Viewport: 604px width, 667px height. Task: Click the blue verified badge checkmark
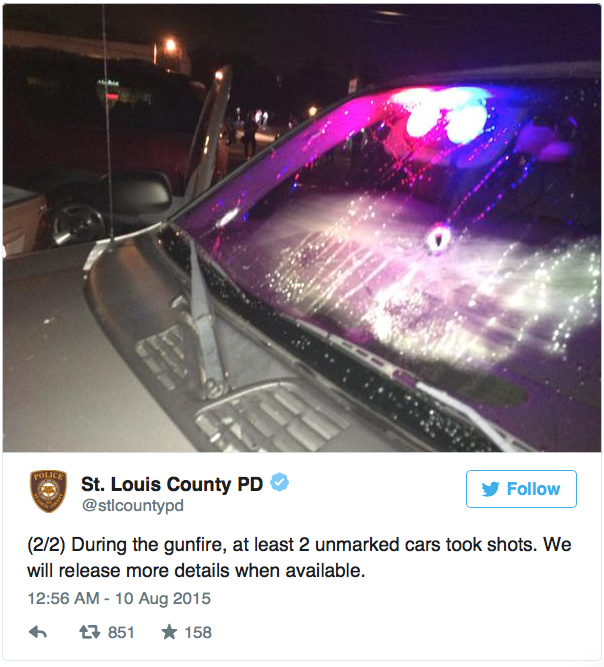point(279,482)
